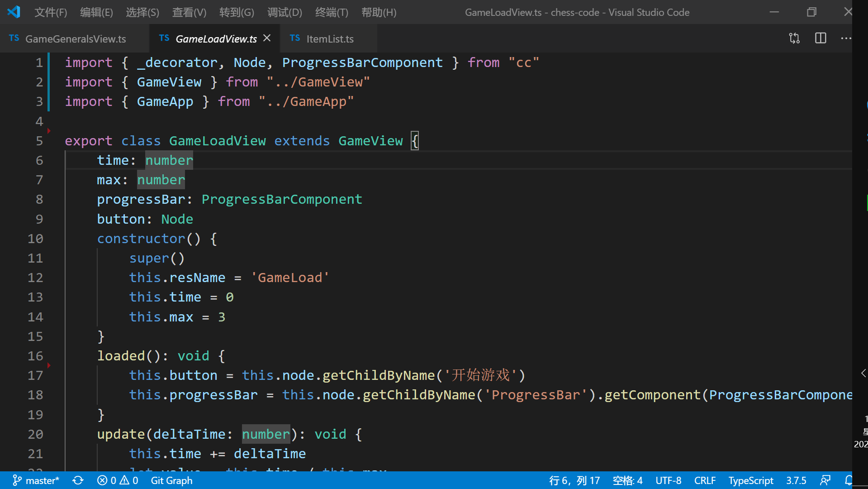This screenshot has height=489, width=868.
Task: Click the VS Code logo icon
Action: pyautogui.click(x=14, y=12)
